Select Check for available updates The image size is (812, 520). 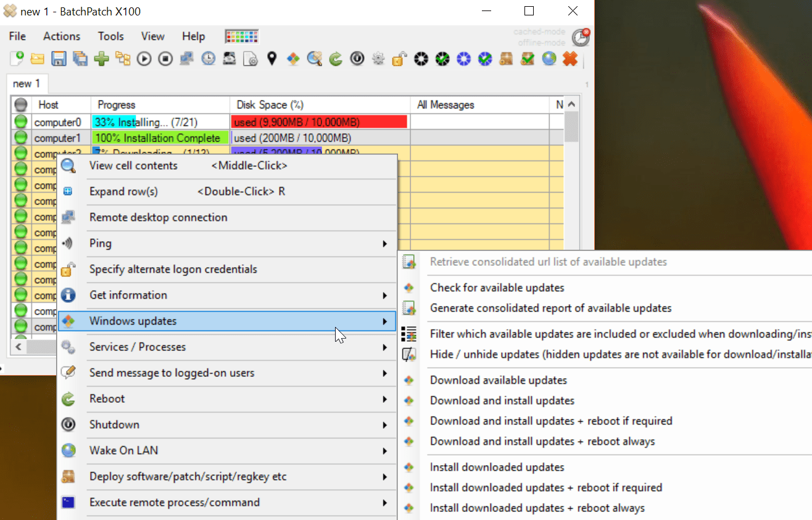tap(605, 288)
